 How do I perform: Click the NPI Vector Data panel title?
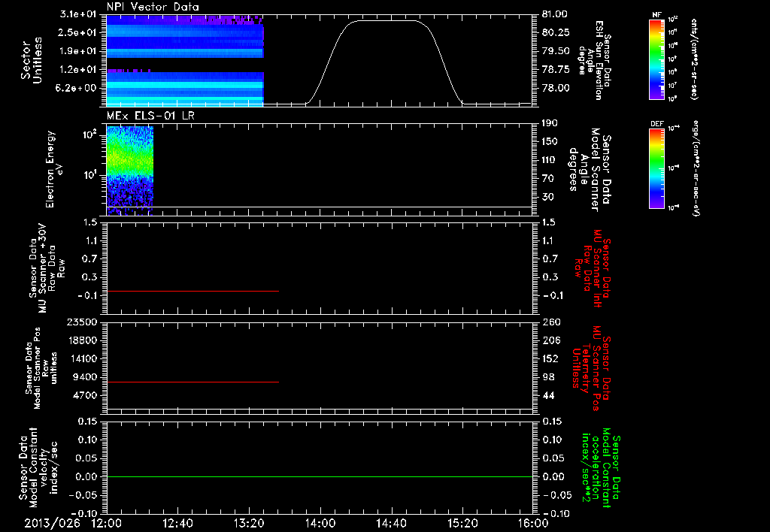(153, 7)
